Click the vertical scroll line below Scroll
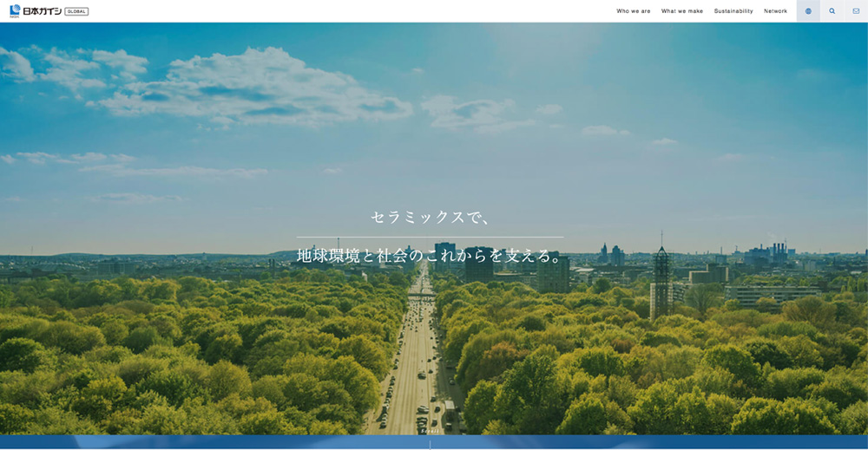868x450 pixels. [x=430, y=443]
